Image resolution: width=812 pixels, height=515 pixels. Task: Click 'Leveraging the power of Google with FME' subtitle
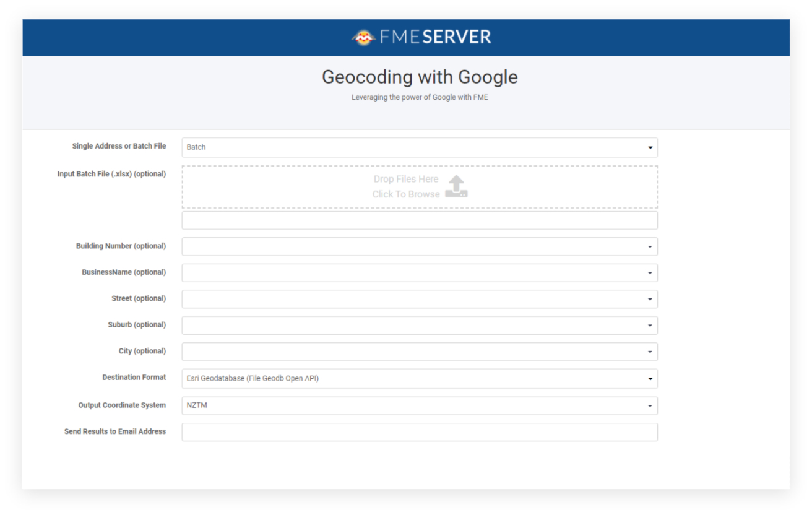click(x=420, y=97)
